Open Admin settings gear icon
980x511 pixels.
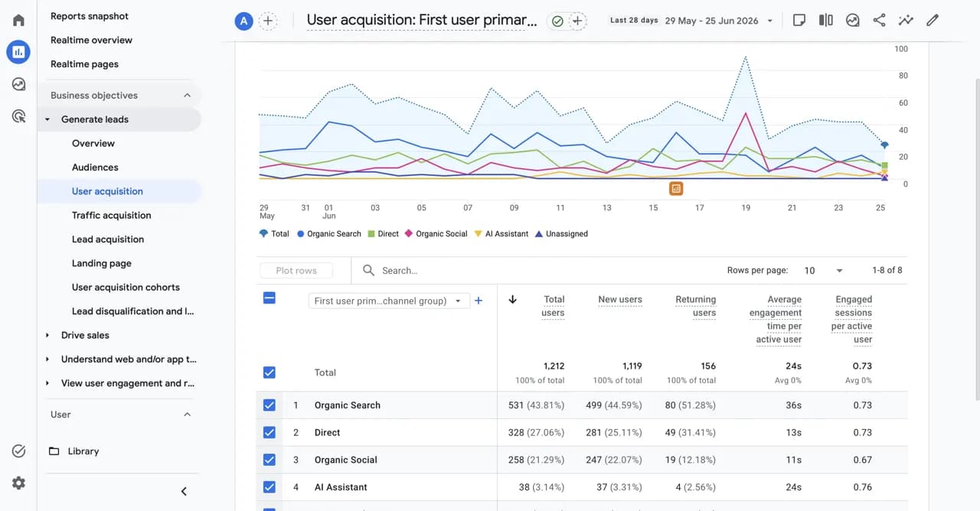click(x=18, y=483)
